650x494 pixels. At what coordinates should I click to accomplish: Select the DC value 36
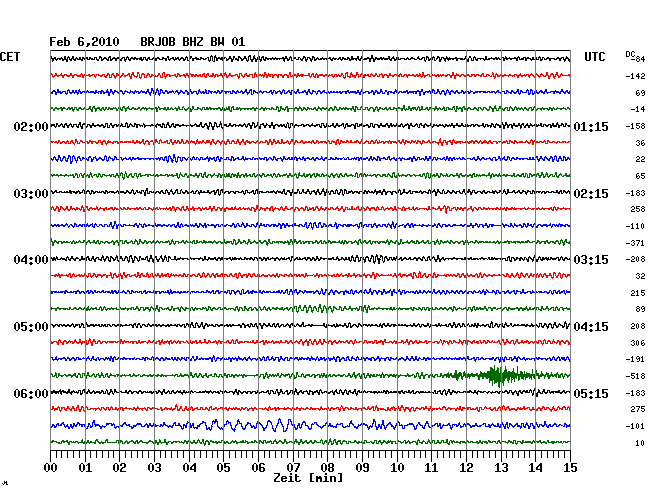[640, 143]
